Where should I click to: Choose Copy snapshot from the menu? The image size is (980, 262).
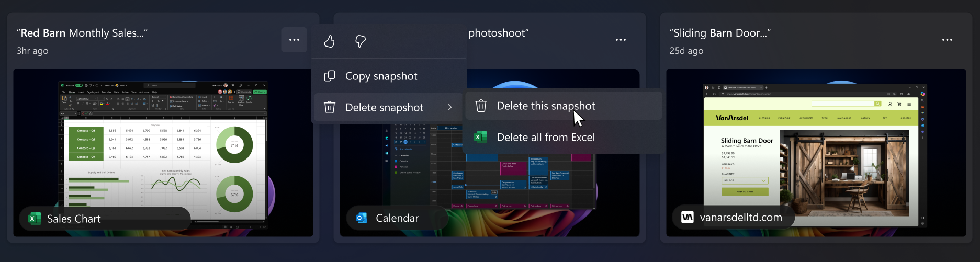click(381, 76)
